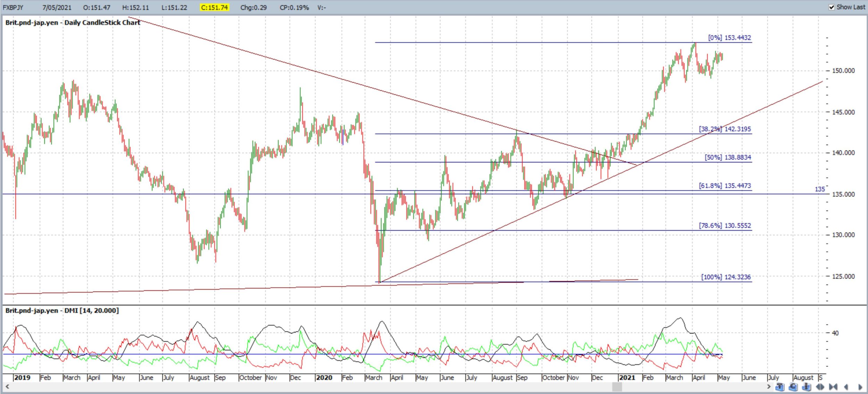Click the blue folder icon with exclamation mark
The image size is (868, 394).
point(807,387)
